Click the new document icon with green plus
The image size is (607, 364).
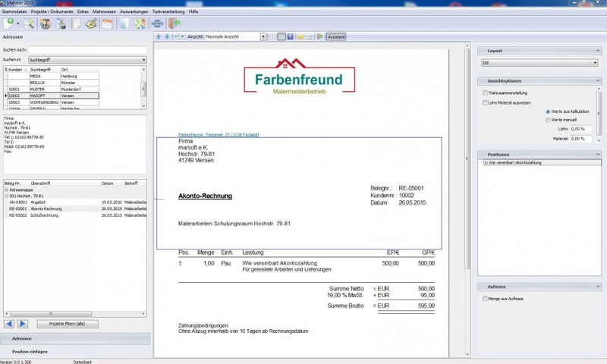8,24
